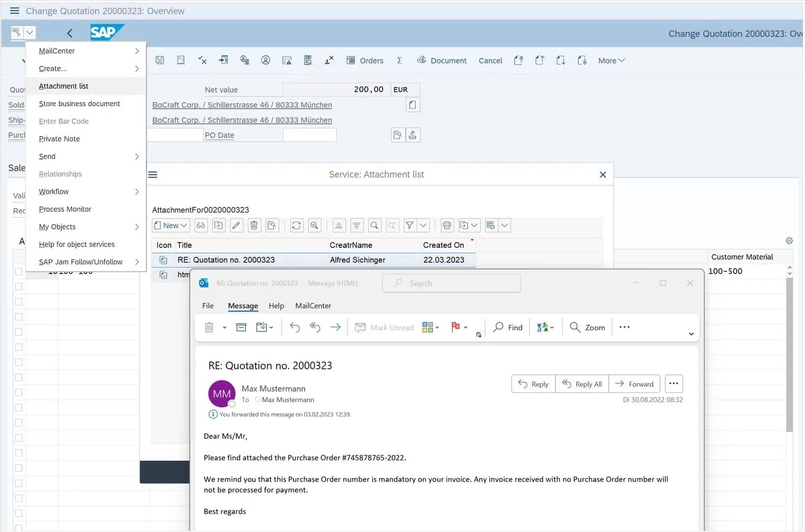Expand the Send submenu
This screenshot has width=805, height=532.
pos(86,156)
